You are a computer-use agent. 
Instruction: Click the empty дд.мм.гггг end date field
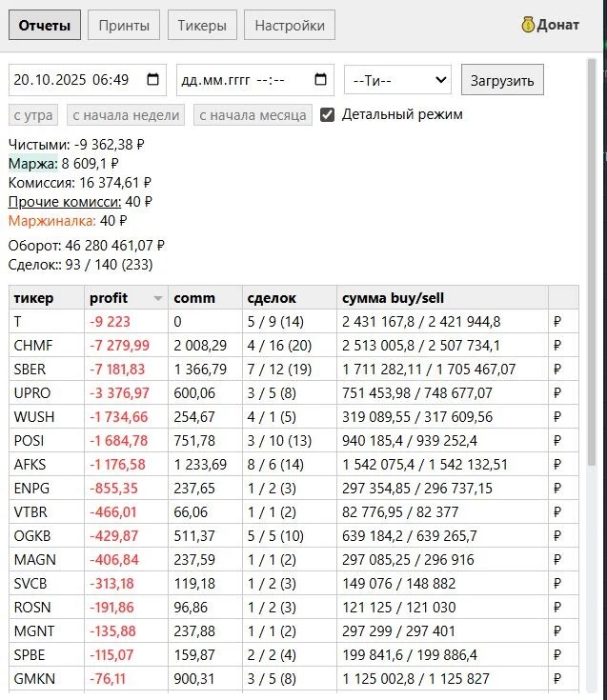(255, 80)
